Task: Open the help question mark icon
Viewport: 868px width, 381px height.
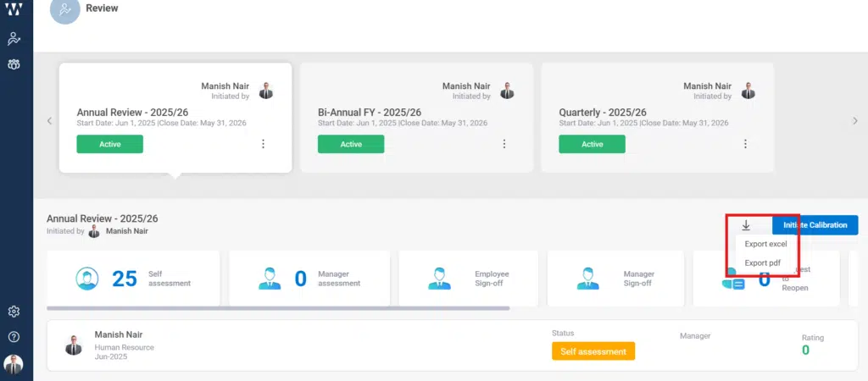Action: (14, 337)
